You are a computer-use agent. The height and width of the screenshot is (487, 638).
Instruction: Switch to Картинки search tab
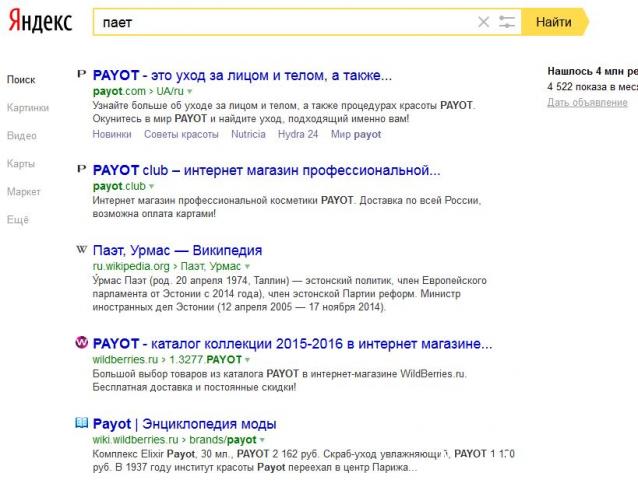pos(27,107)
